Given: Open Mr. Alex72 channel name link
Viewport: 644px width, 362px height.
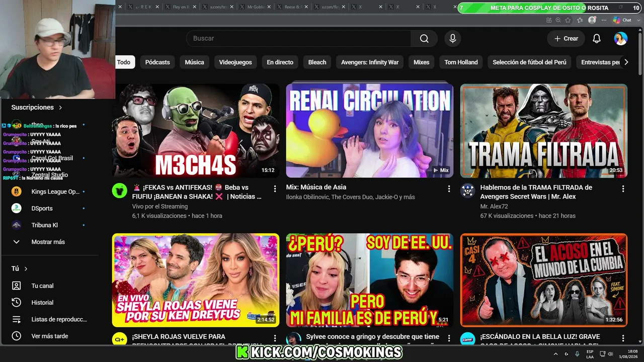Looking at the screenshot, I should pos(494,207).
